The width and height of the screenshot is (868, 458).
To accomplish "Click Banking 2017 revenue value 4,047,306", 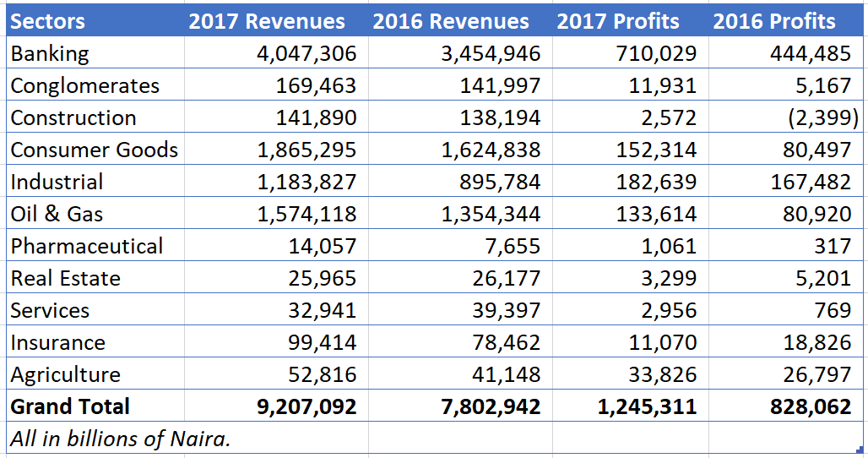I will 307,54.
